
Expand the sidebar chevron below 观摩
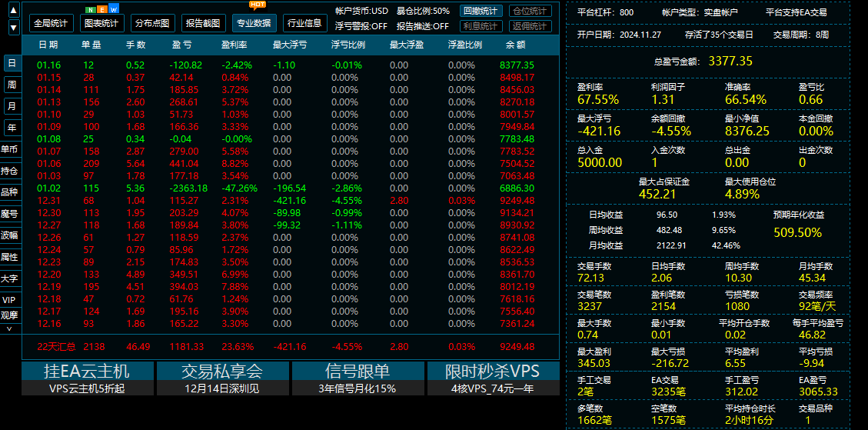click(9, 328)
